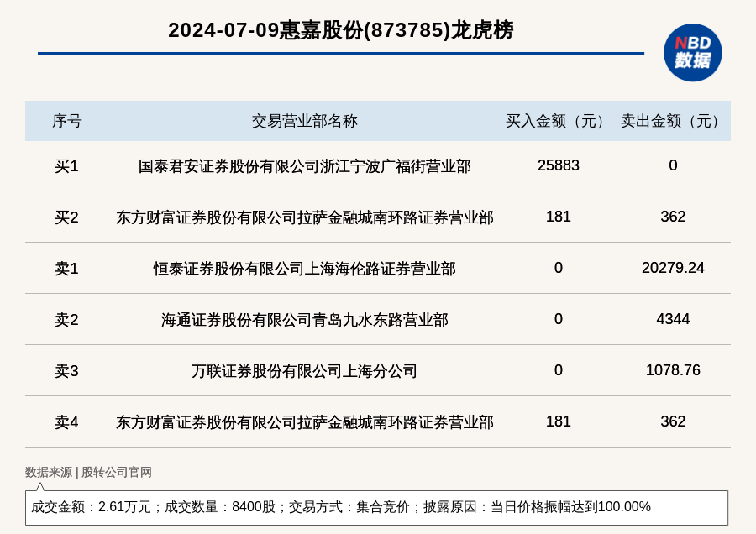The image size is (756, 534).
Task: Click sell amount 362 in 买2 row
Action: point(673,217)
